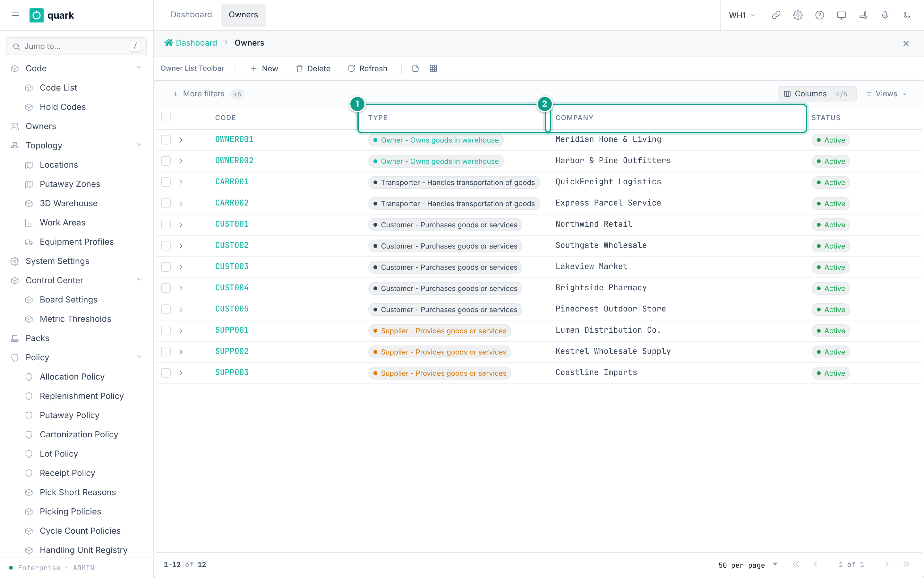The image size is (924, 578).
Task: Select the CUST003 row checkbox
Action: pos(166,267)
